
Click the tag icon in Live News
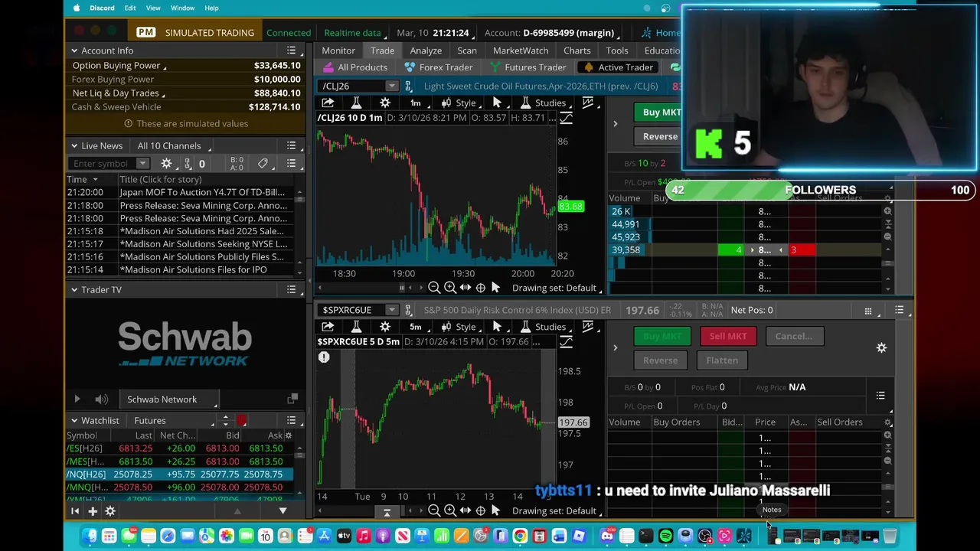click(x=263, y=163)
